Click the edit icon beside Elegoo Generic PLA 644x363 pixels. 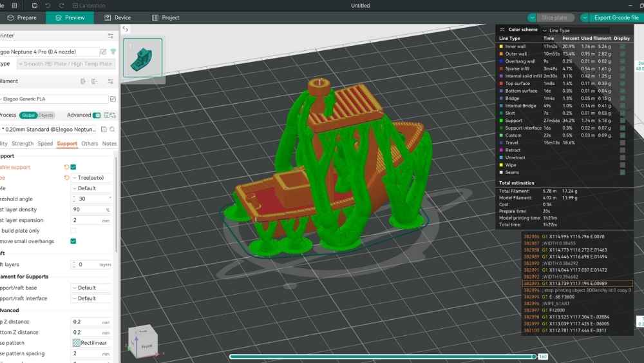[113, 99]
